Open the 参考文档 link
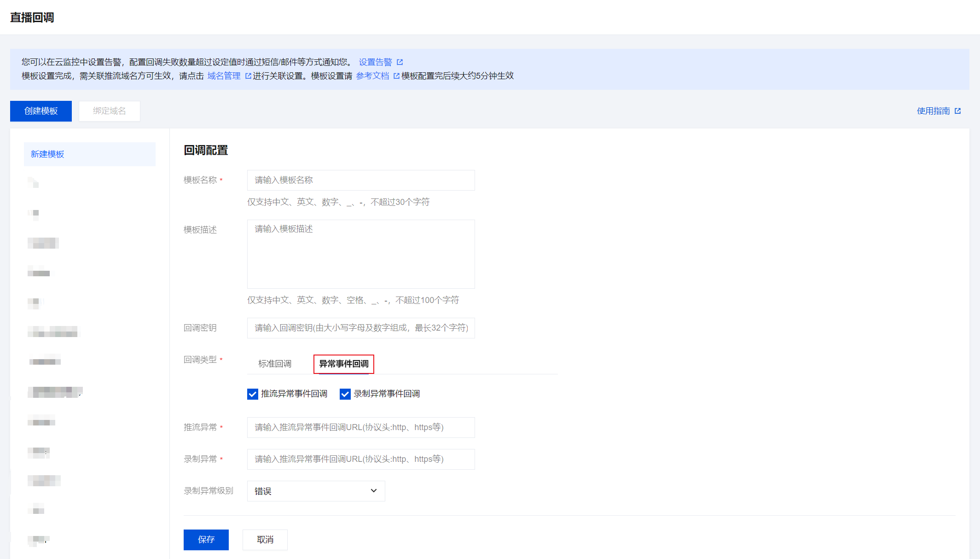Image resolution: width=980 pixels, height=559 pixels. click(372, 76)
